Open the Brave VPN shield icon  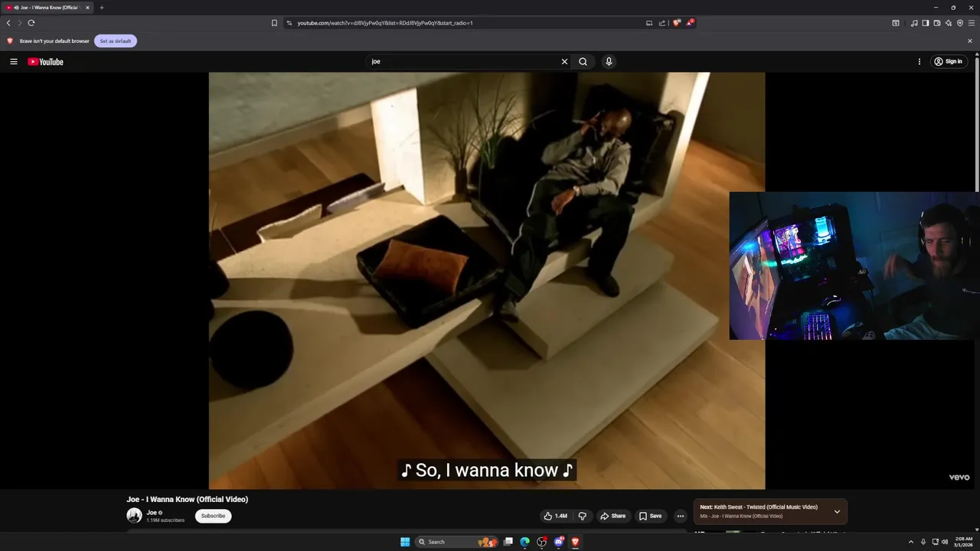(x=960, y=23)
